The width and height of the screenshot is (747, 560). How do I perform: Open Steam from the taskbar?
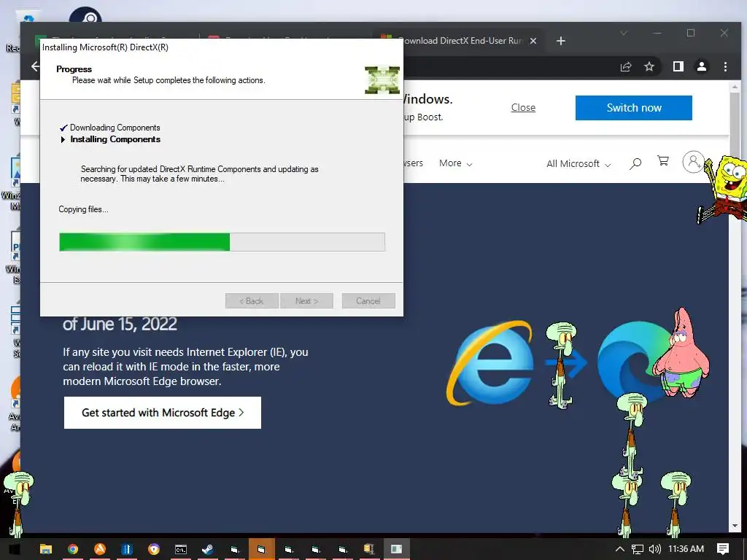(x=207, y=549)
